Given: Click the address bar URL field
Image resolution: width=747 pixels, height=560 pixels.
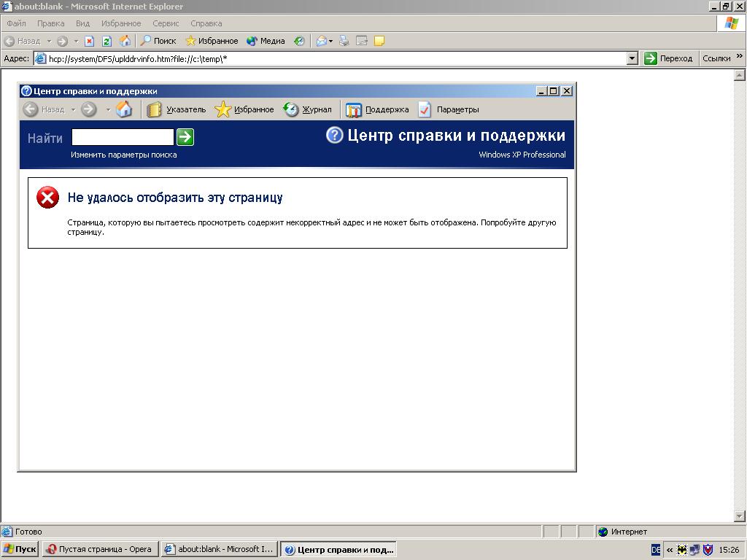Looking at the screenshot, I should [x=336, y=58].
